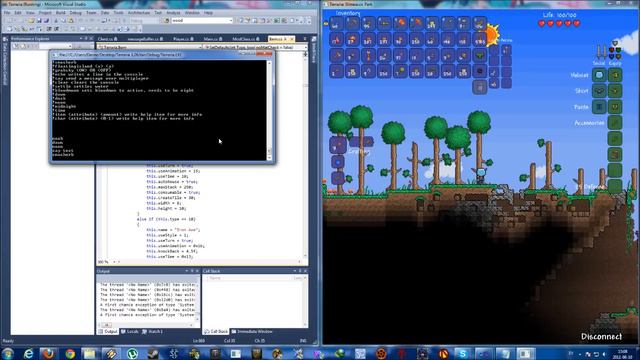Click the console line 'echo writes a line in the console'
640x360 pixels.
click(98, 74)
